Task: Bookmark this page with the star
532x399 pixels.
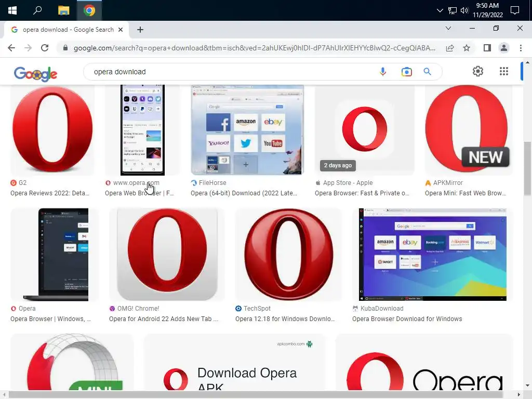Action: click(x=467, y=48)
